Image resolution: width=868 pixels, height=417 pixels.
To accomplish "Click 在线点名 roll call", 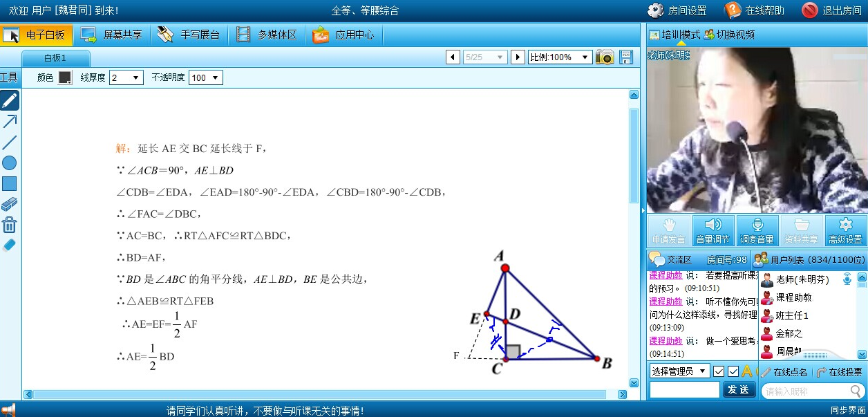I will 784,372.
